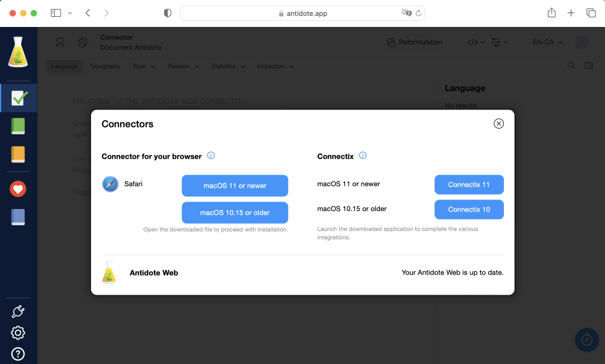The image size is (605, 364).
Task: Select the Language tab
Action: (x=65, y=67)
